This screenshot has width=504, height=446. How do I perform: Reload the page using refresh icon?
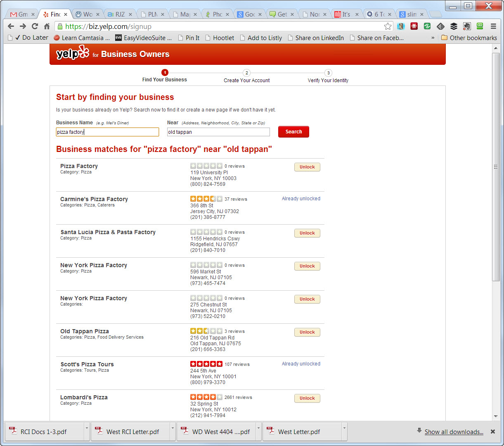pyautogui.click(x=35, y=26)
